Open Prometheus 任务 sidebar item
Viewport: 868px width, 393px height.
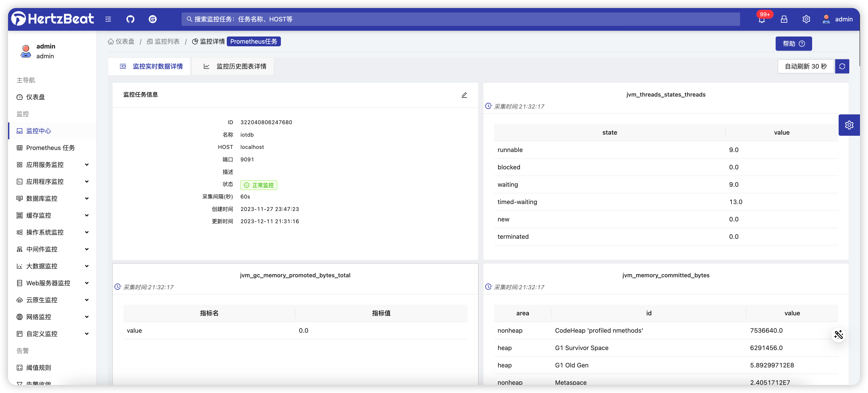[50, 148]
